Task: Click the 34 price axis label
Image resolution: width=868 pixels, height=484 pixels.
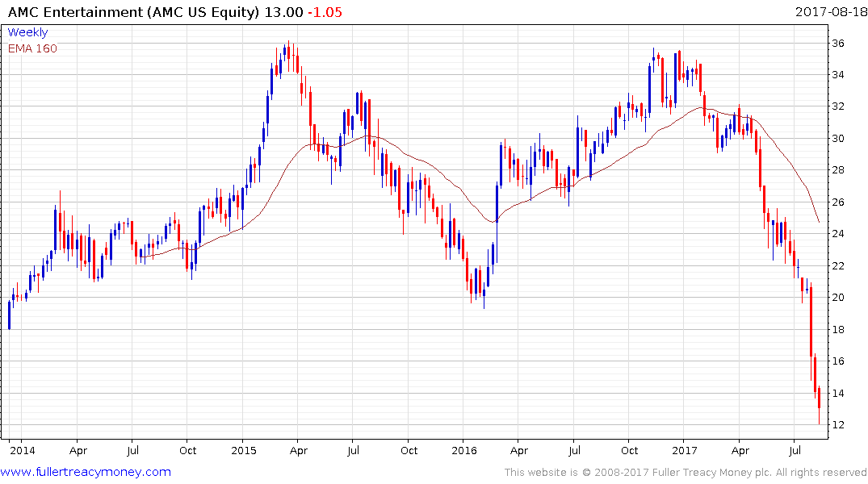Action: (838, 75)
